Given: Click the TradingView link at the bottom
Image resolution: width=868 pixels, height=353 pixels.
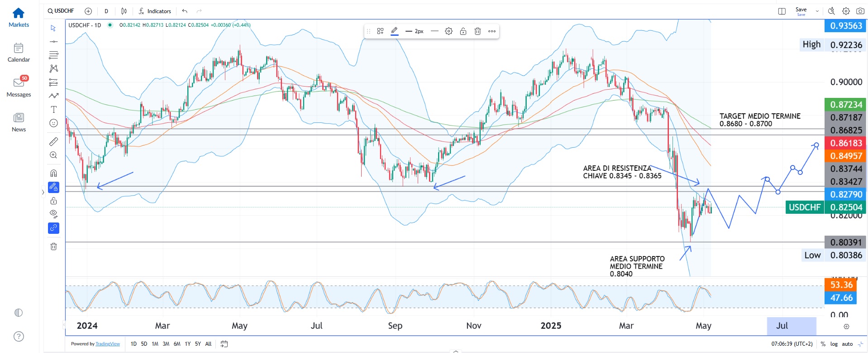Looking at the screenshot, I should [x=108, y=344].
